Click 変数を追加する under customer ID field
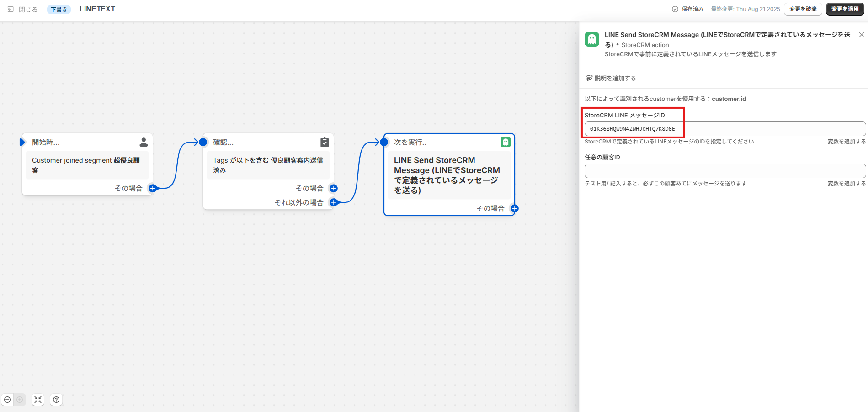Image resolution: width=868 pixels, height=412 pixels. [x=847, y=184]
